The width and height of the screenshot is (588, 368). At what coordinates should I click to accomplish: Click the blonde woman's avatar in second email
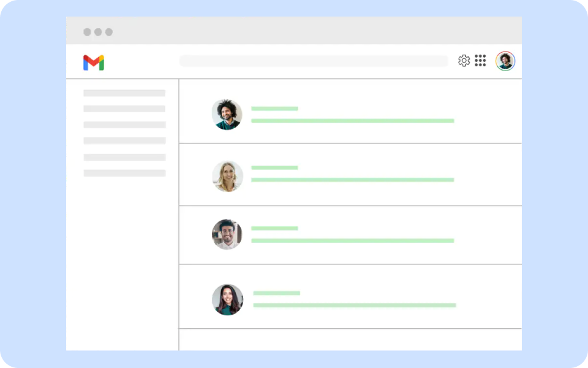(227, 176)
